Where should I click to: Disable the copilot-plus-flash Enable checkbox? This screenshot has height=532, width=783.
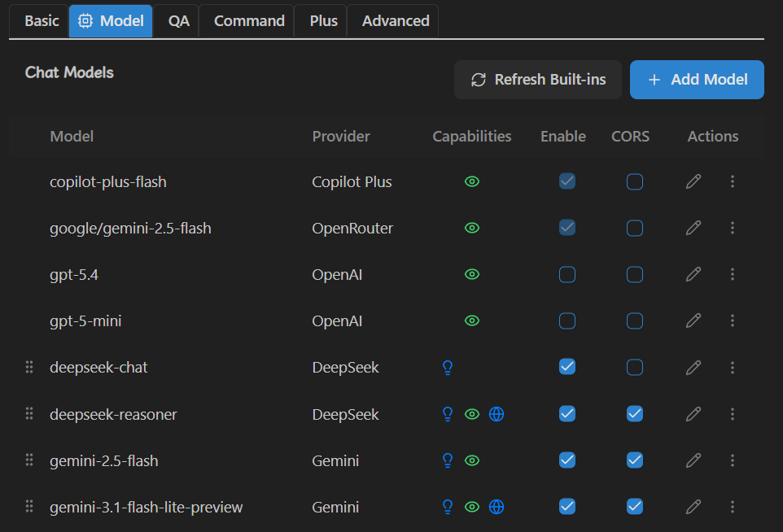(x=566, y=181)
